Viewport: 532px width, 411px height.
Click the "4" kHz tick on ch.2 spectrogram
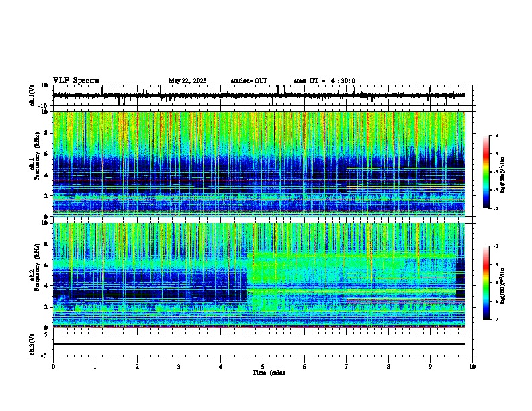47,286
